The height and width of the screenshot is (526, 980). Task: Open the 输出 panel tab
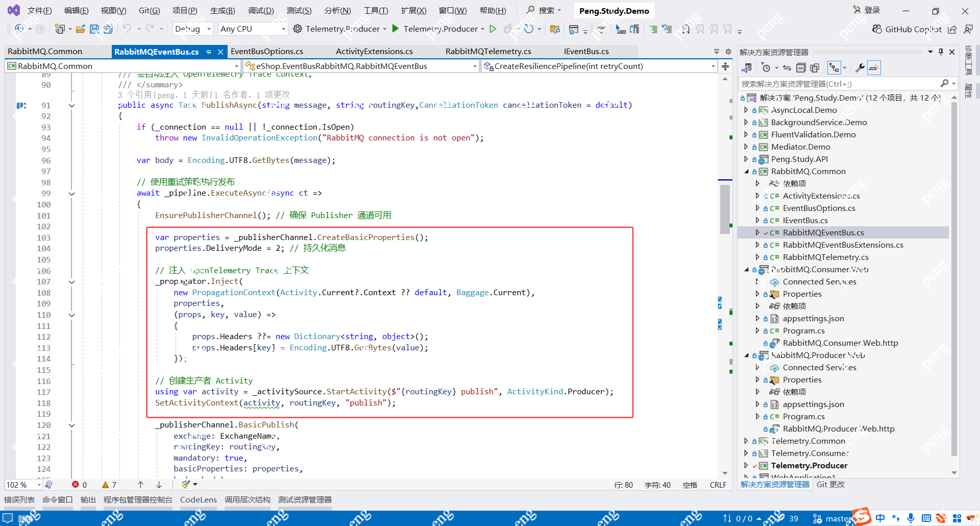point(88,500)
